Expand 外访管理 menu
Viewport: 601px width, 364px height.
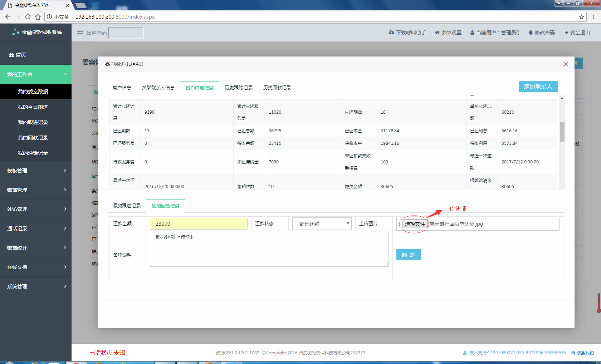tap(36, 209)
